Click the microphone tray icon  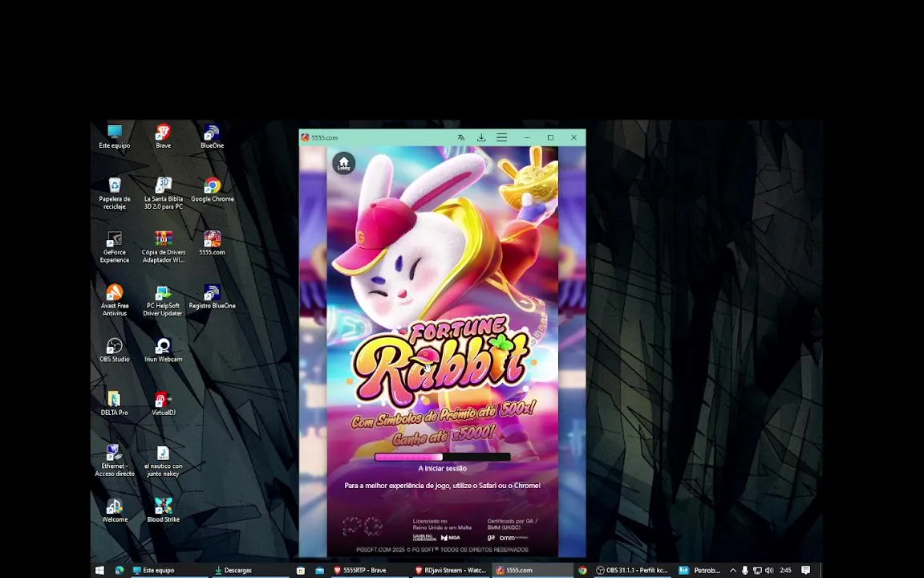pos(745,570)
